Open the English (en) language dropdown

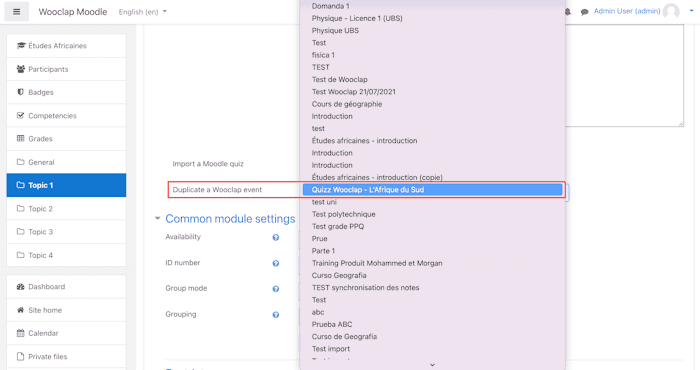point(142,12)
